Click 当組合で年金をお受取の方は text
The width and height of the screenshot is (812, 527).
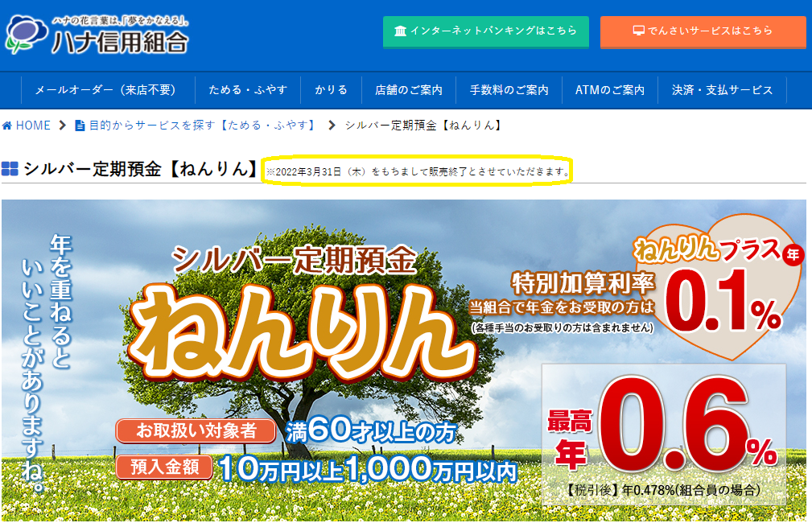pyautogui.click(x=562, y=307)
